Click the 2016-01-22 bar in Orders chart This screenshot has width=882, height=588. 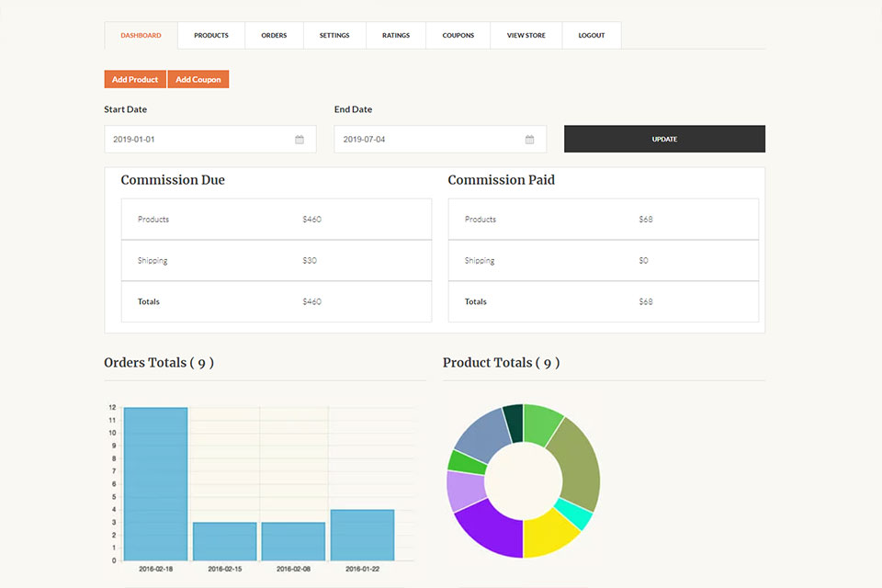(362, 535)
